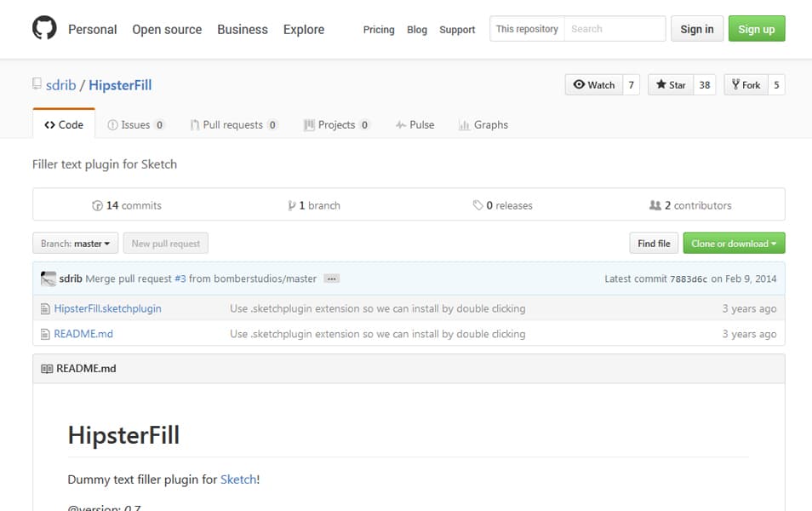The image size is (812, 511).
Task: Click the branch icon beside 1 branch
Action: (x=292, y=205)
